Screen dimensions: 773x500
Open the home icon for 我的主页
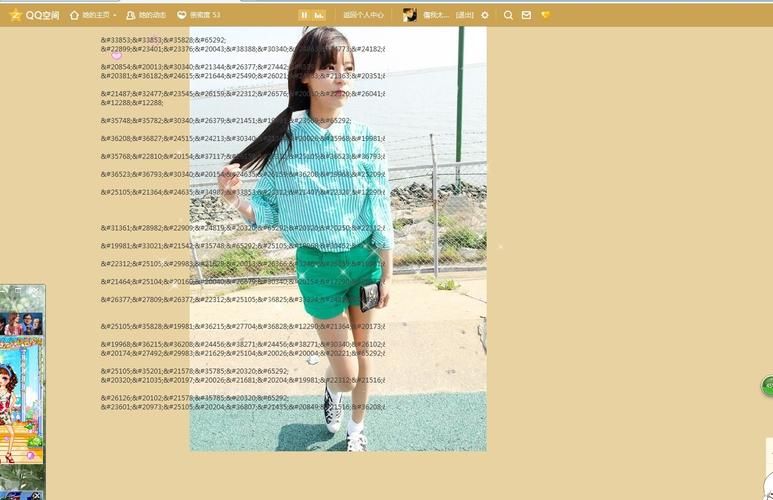(74, 15)
